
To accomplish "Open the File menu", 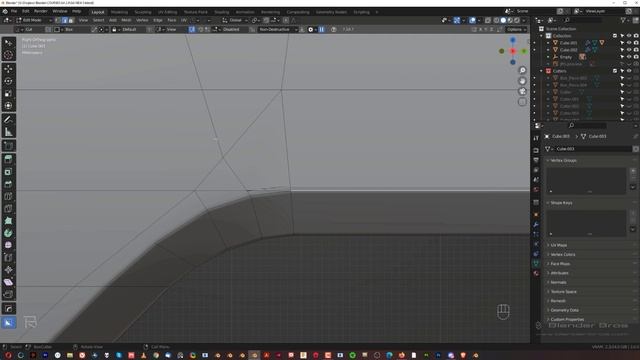I will click(14, 11).
